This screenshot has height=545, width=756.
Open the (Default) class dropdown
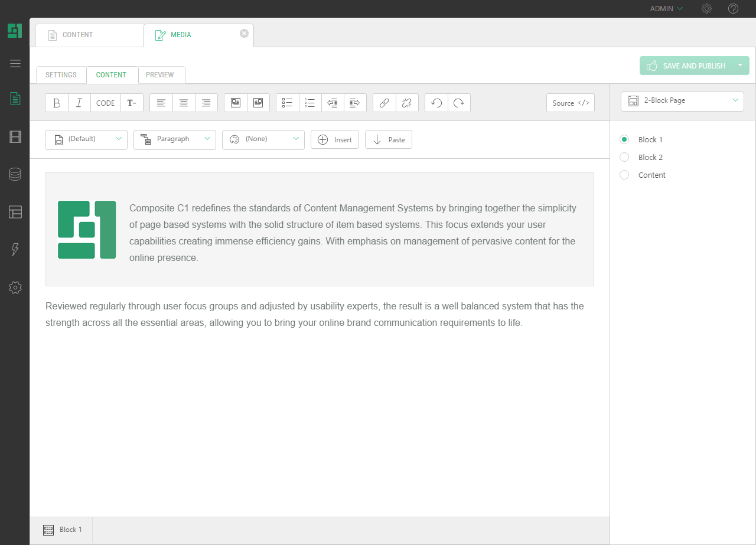tap(86, 139)
